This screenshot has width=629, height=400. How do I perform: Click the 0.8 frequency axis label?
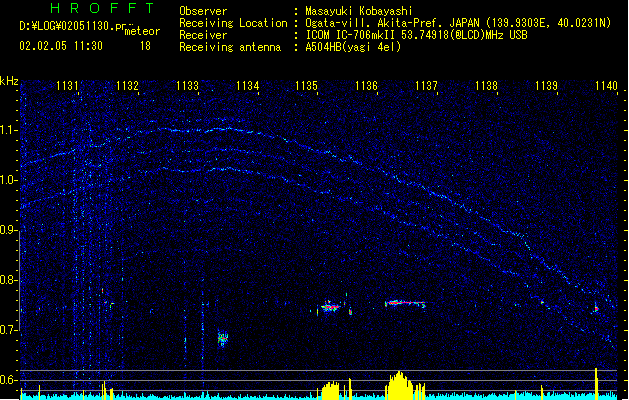click(x=8, y=280)
